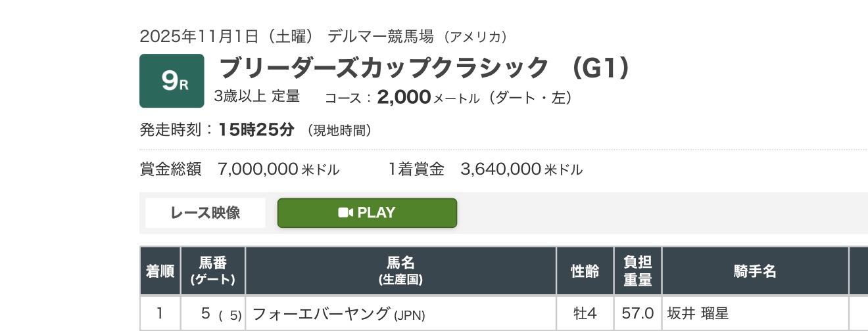Screen dimensions: 868x331
Task: Click the 騎手名 column header
Action: point(755,271)
